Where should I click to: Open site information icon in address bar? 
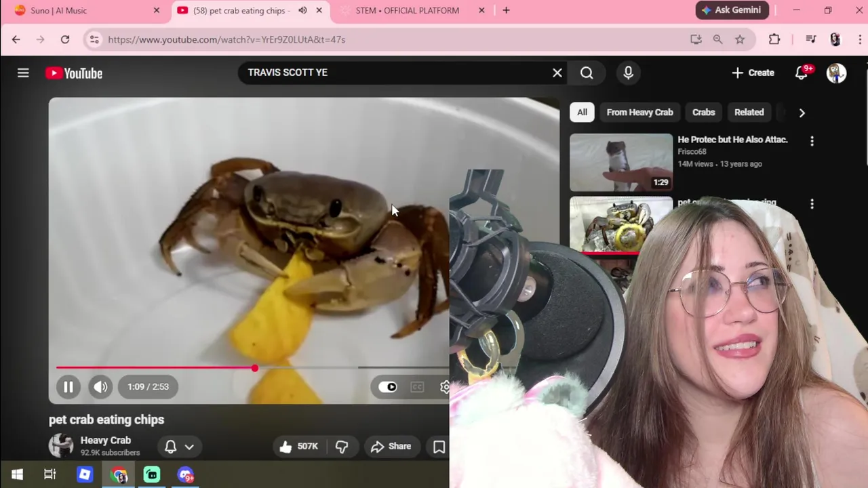tap(94, 39)
